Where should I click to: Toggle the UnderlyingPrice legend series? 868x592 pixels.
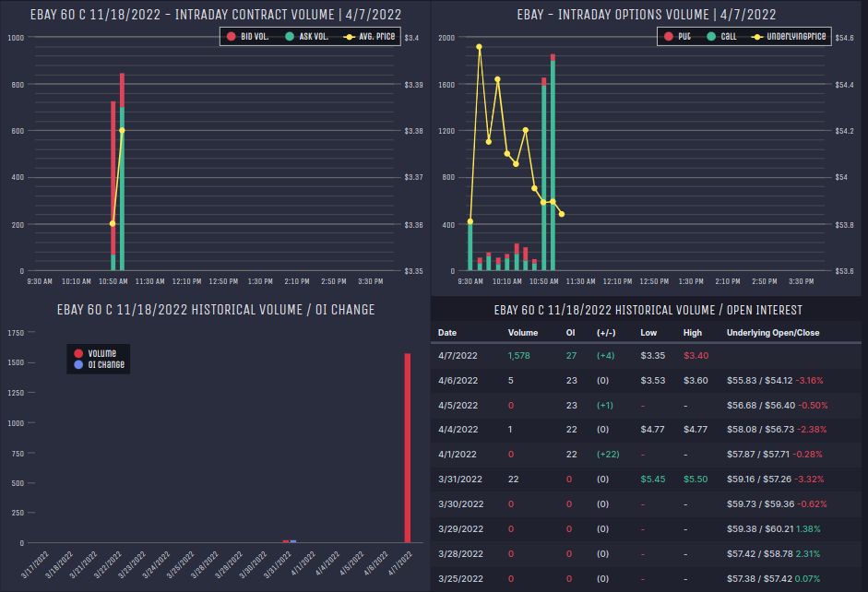(x=789, y=37)
